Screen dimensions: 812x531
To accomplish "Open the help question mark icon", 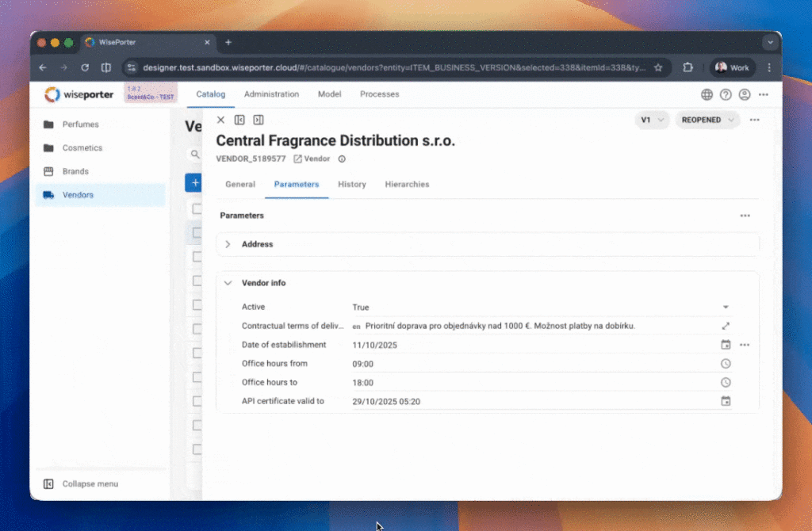I will (726, 94).
